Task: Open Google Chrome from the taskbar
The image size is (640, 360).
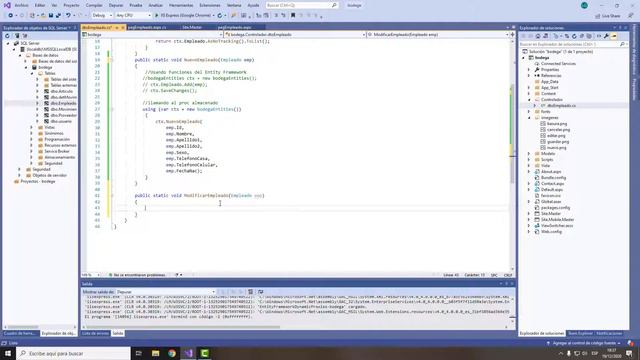Action: click(x=172, y=353)
